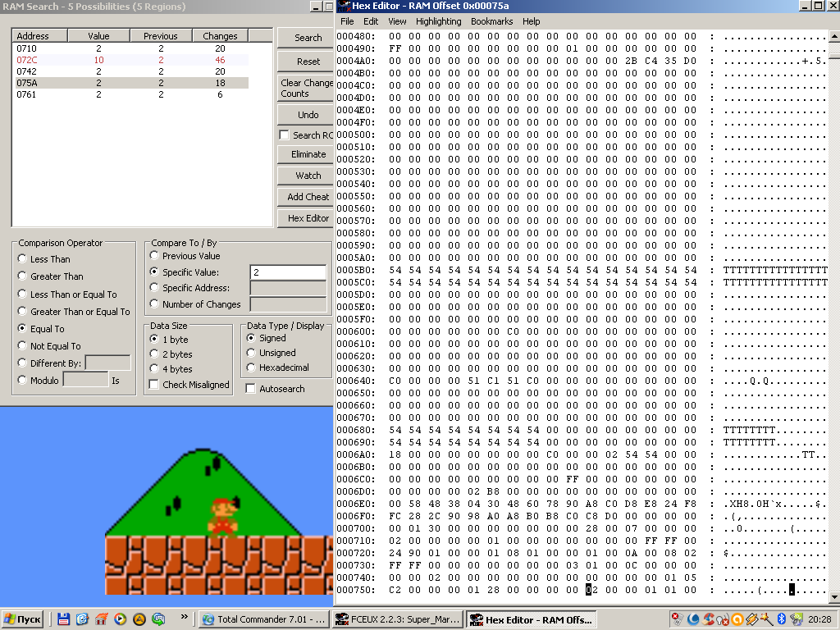840x630 pixels.
Task: Click the Address column header
Action: coord(39,36)
